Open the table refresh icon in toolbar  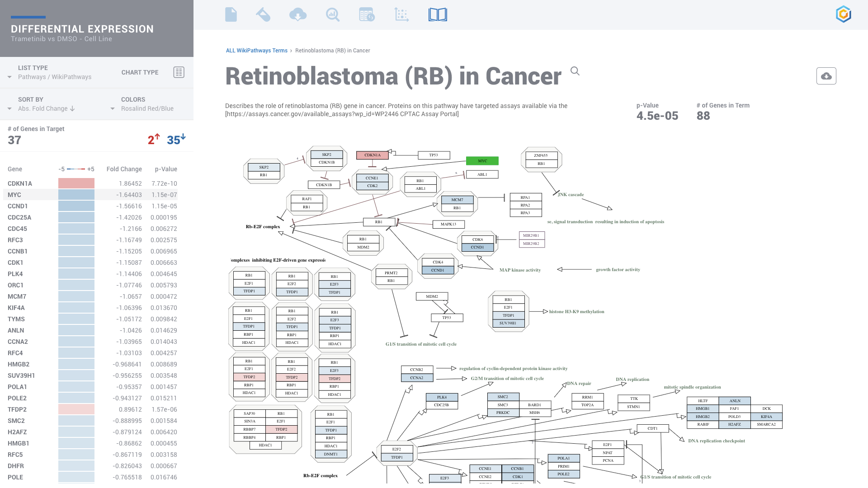tap(367, 14)
